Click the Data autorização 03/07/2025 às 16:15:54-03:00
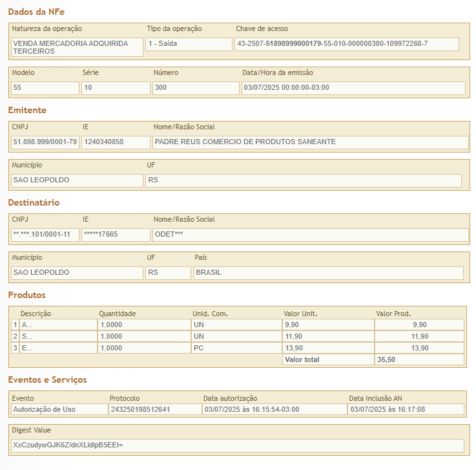 click(x=274, y=409)
